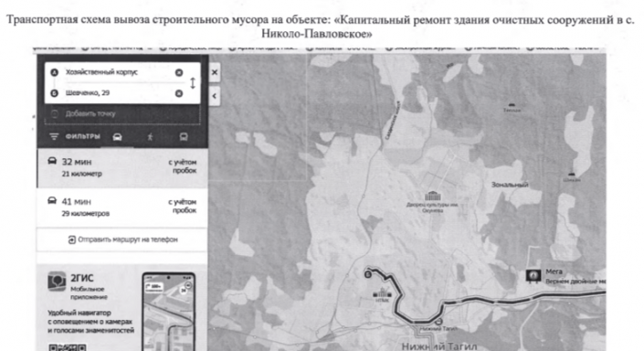Click the НТМК factory icon on map
644x351 pixels.
coord(383,292)
